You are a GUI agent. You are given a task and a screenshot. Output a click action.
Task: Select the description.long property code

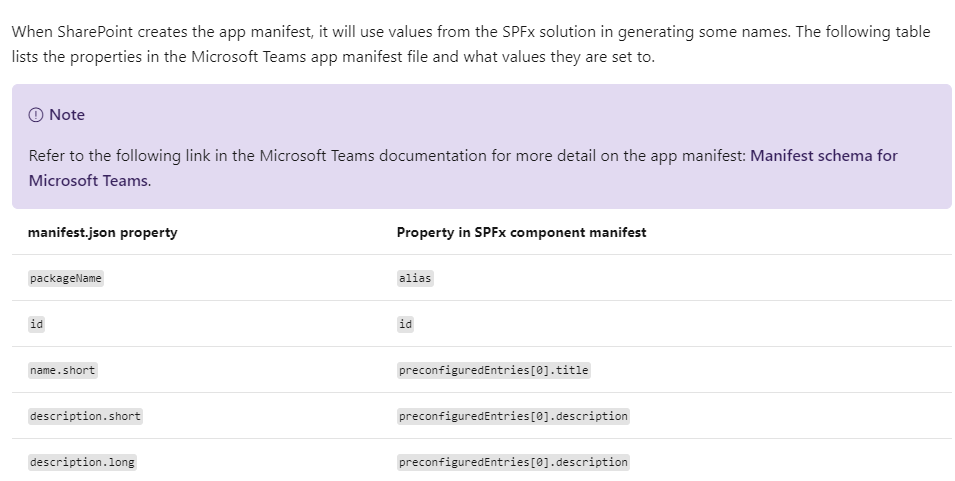[82, 462]
